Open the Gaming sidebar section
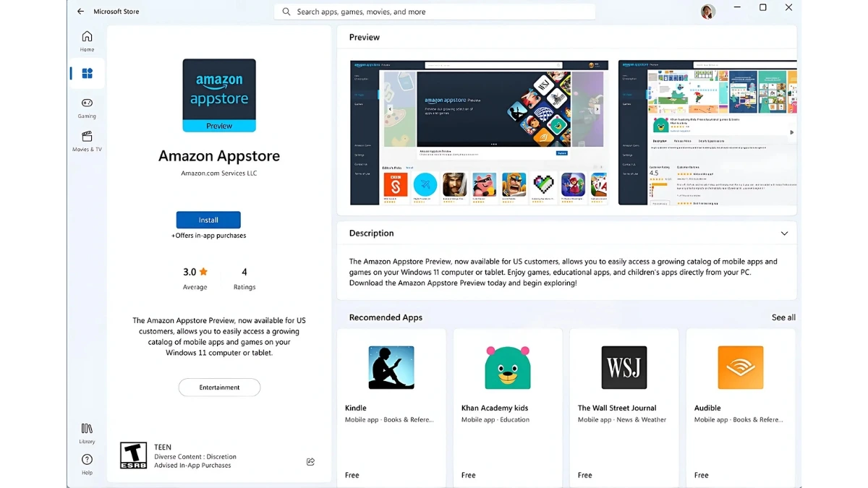Viewport: 868px width, 488px height. point(87,108)
